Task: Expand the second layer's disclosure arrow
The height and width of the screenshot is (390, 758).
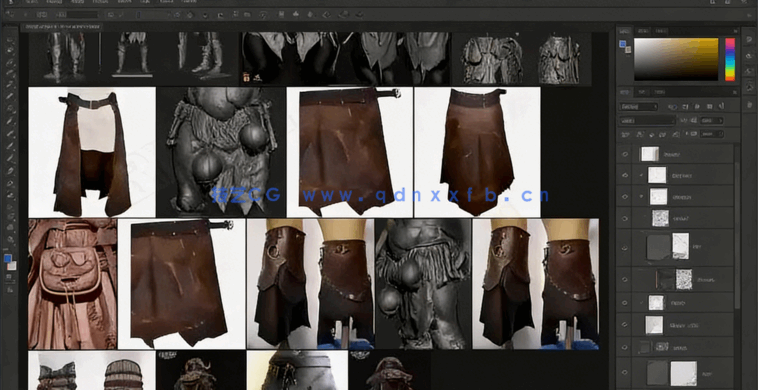Action: (641, 175)
